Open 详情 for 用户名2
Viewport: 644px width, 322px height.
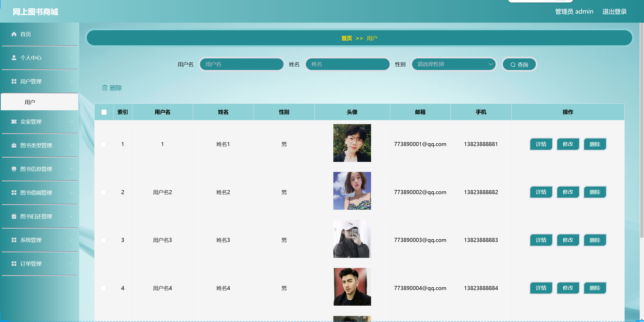541,192
